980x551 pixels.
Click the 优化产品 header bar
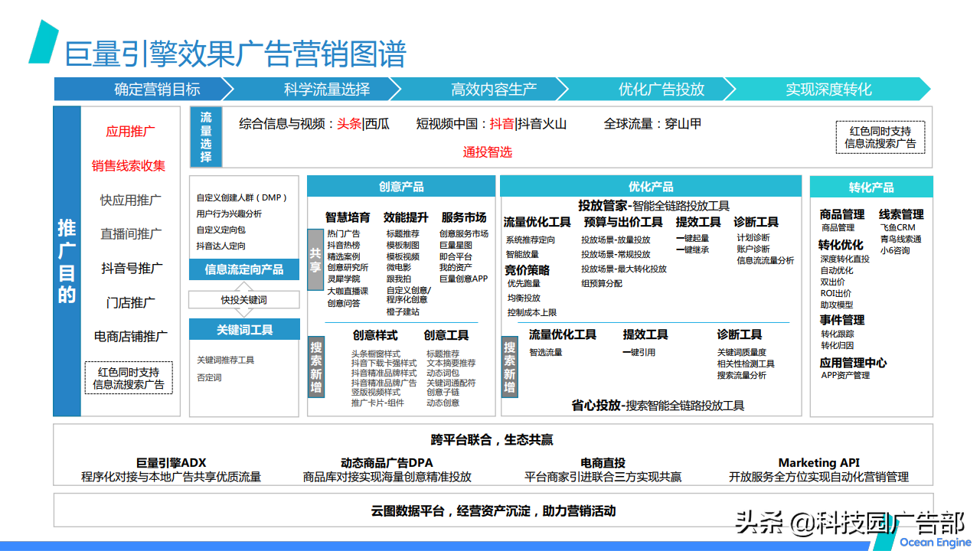point(651,187)
